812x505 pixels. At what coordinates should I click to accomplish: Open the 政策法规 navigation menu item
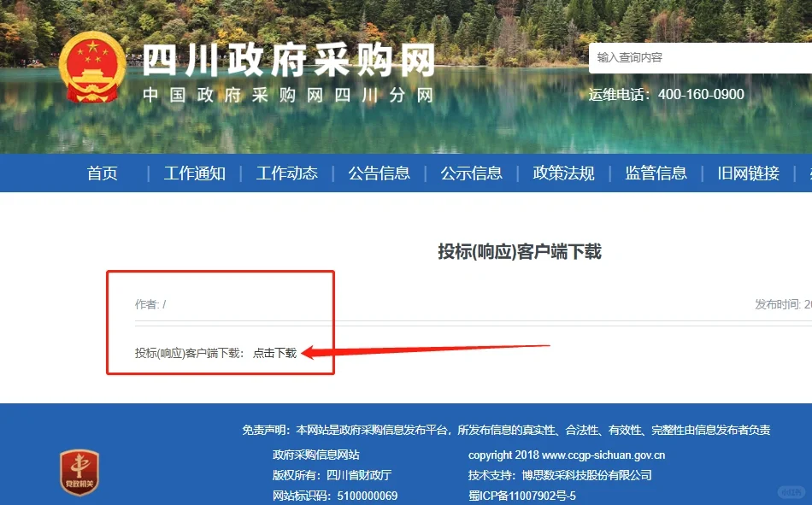[x=563, y=173]
